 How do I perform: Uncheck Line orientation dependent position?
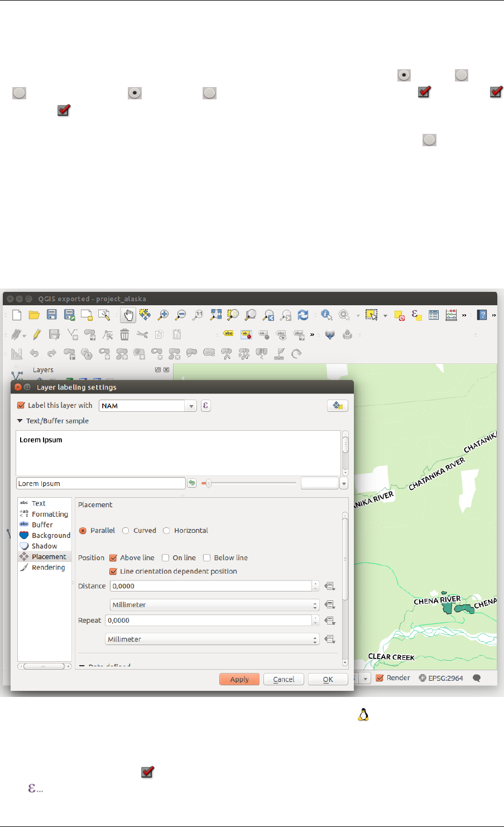[x=113, y=571]
